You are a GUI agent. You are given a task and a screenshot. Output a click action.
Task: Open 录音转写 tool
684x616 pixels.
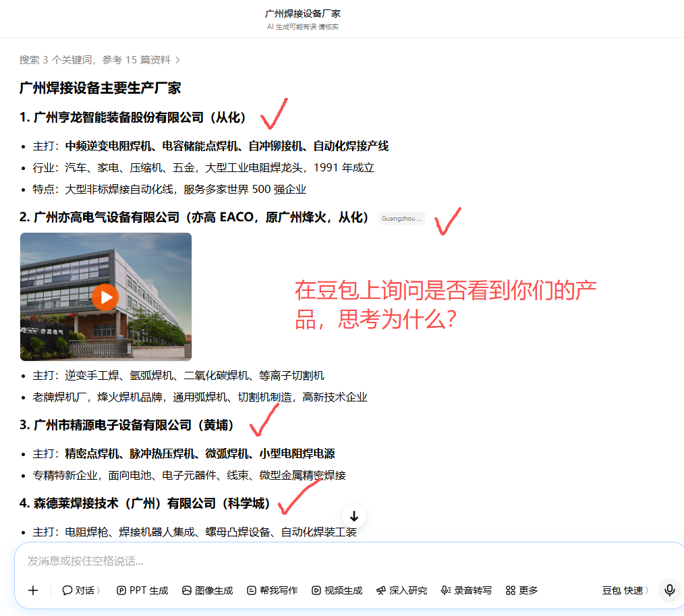pyautogui.click(x=466, y=590)
